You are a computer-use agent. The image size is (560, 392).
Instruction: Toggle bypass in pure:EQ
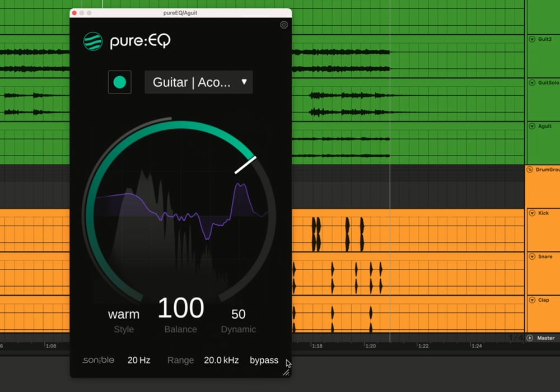point(264,360)
